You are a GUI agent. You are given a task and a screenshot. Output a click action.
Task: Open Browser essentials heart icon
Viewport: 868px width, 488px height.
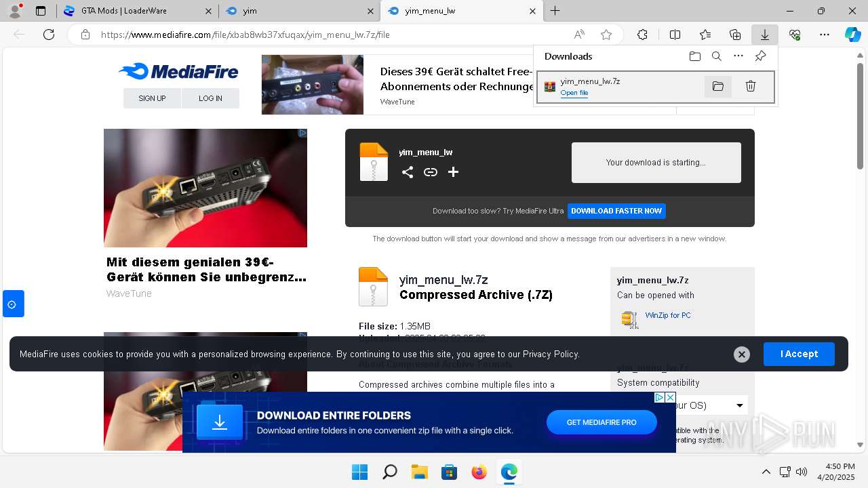click(795, 35)
